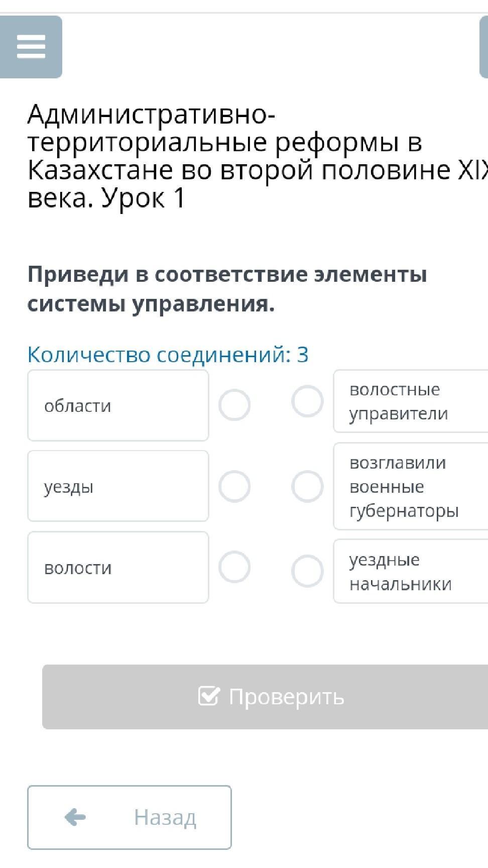Click the partially visible top-right button
This screenshot has height=868, width=488.
(x=484, y=47)
